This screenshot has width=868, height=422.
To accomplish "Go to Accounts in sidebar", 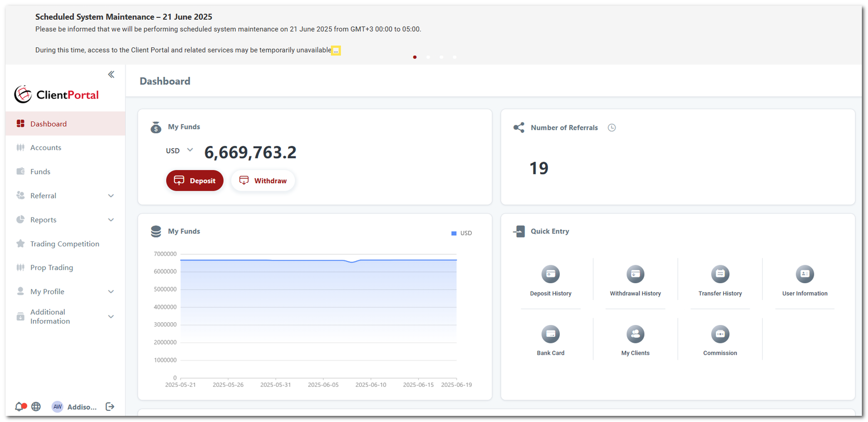I will (46, 148).
